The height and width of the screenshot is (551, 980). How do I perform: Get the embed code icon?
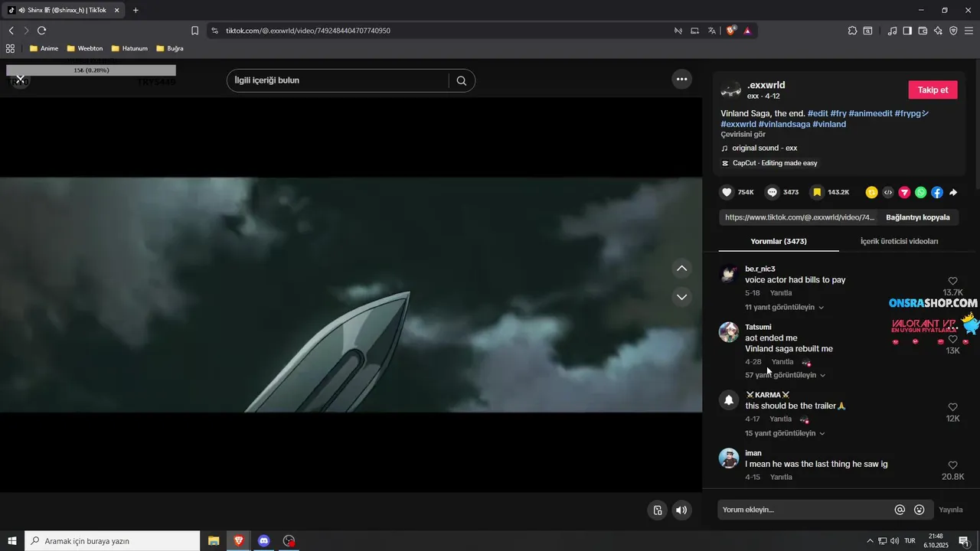[x=888, y=193]
